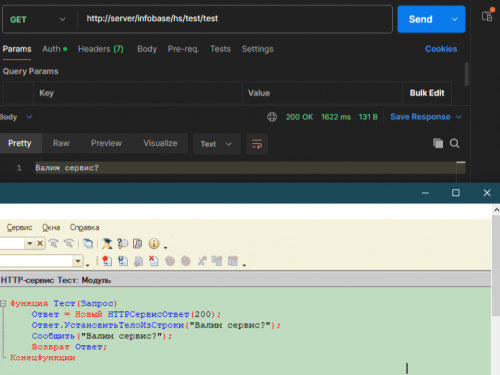The height and width of the screenshot is (375, 500).
Task: Copy the response with copy icon
Action: [x=438, y=143]
